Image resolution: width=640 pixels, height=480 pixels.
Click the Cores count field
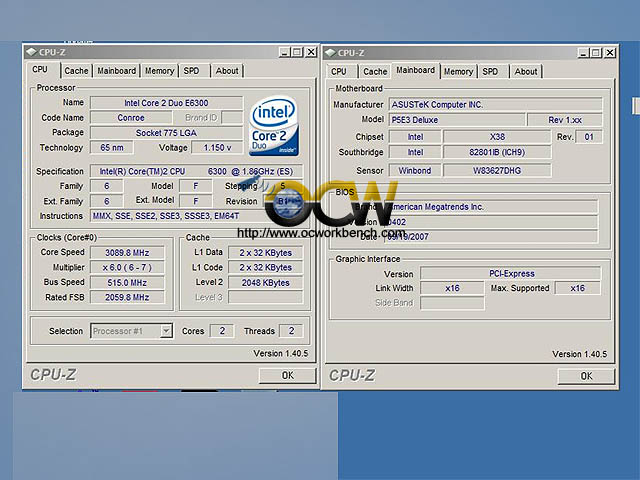[x=222, y=331]
